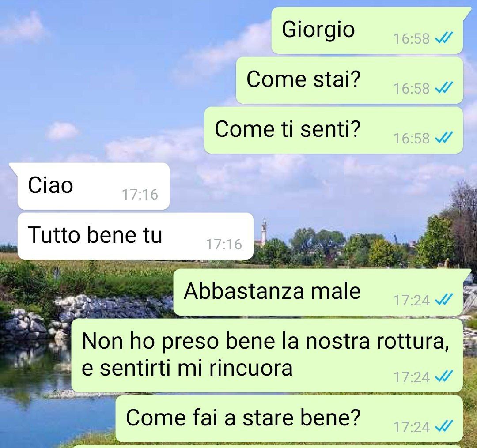The image size is (477, 448).
Task: Select the "Giorgio" message bubble
Action: (x=368, y=30)
